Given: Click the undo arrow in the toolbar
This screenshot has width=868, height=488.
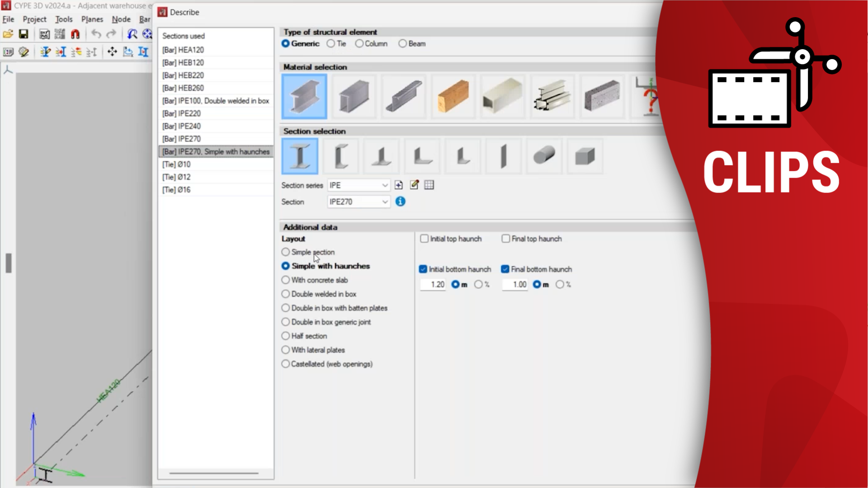Looking at the screenshot, I should click(x=96, y=34).
